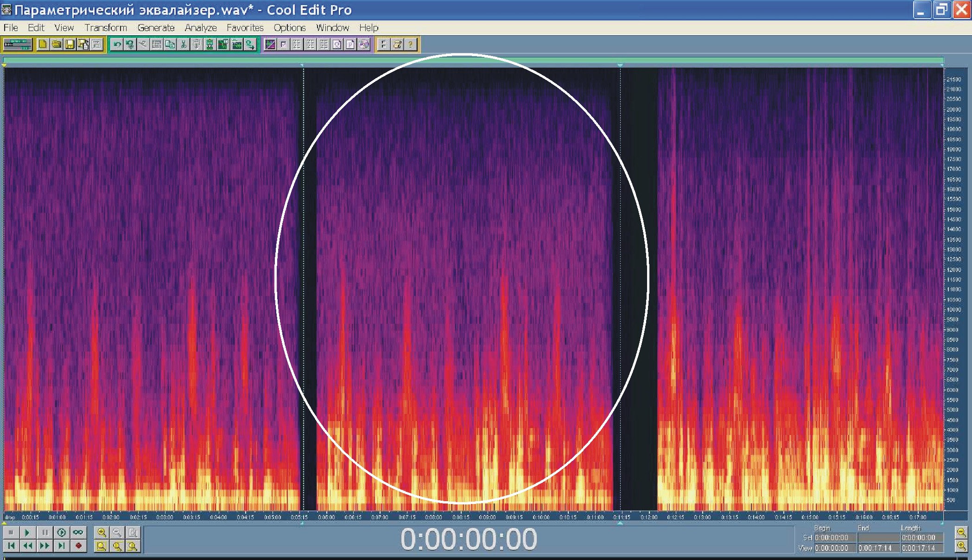972x560 pixels.
Task: Open the Help menu
Action: [369, 28]
